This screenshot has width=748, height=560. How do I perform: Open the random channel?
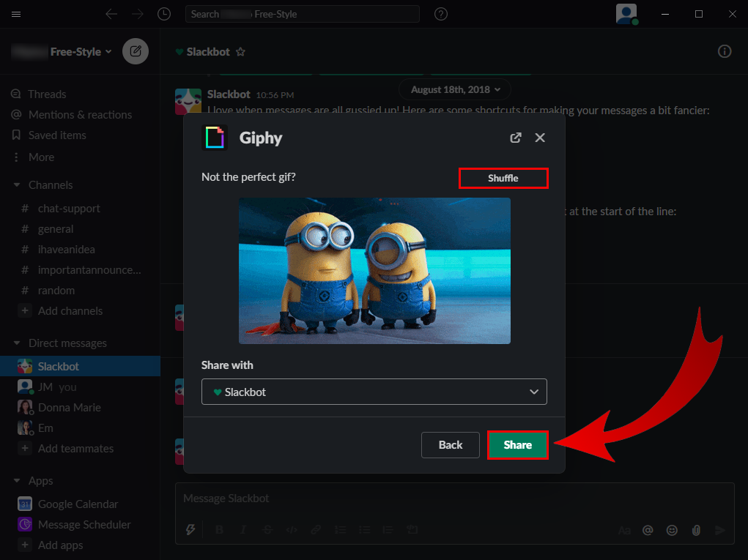[56, 291]
